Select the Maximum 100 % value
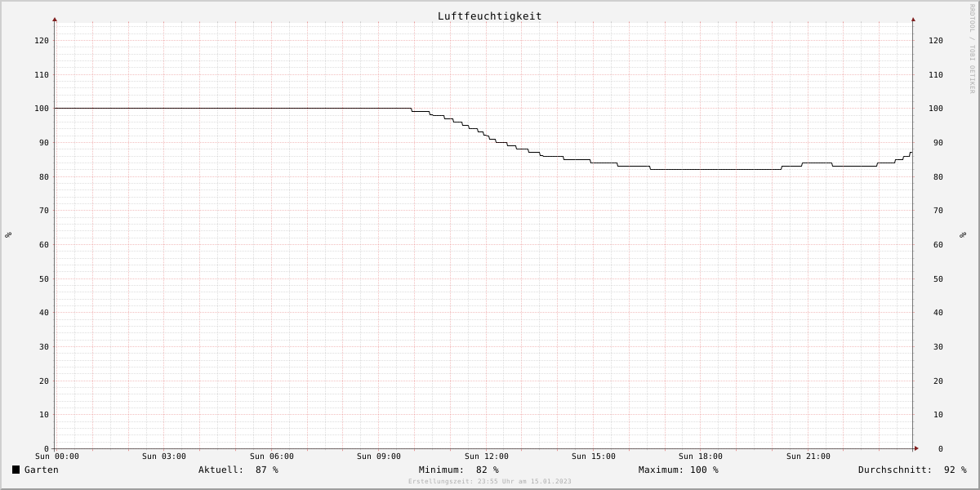The height and width of the screenshot is (490, 980). pos(705,470)
